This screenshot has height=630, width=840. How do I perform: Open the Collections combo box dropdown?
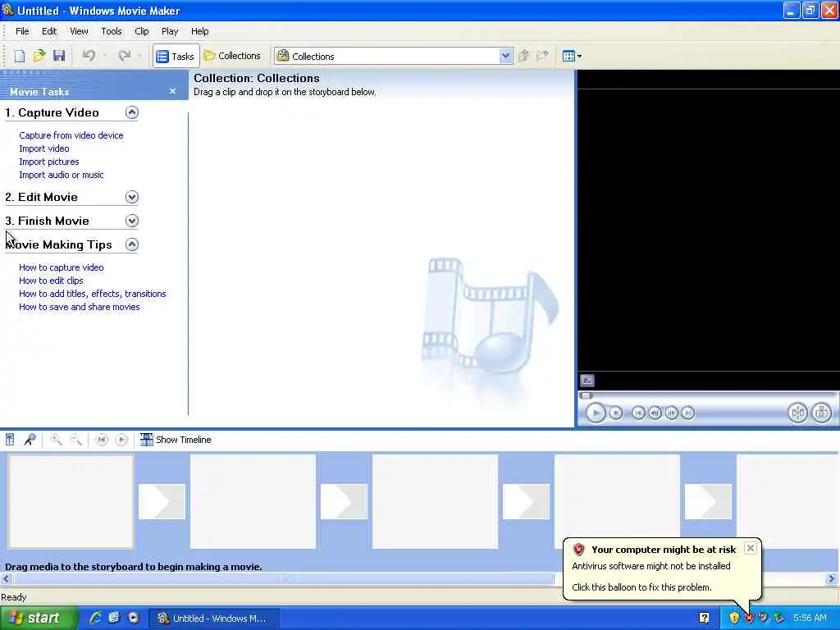pos(505,57)
